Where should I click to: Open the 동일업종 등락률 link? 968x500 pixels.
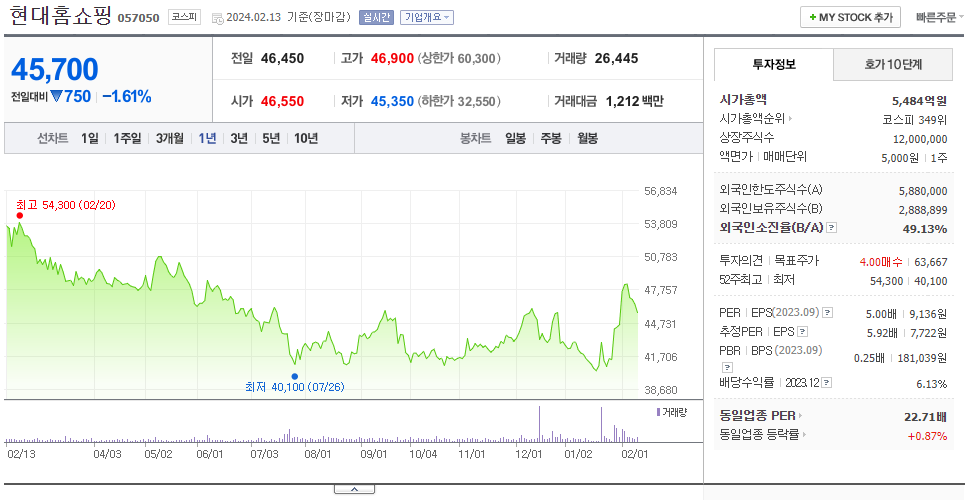pos(763,435)
